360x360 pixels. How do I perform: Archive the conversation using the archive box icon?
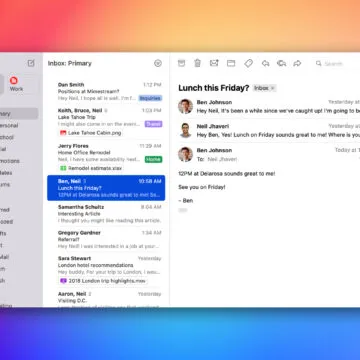tap(181, 63)
